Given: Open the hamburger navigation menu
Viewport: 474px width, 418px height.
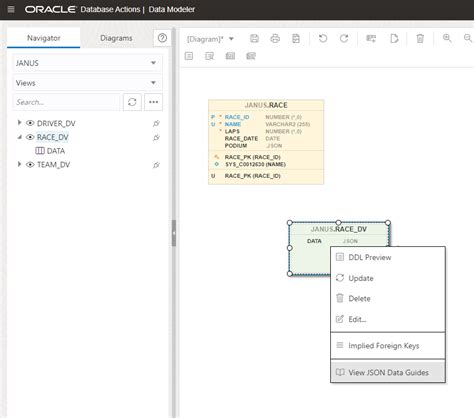Looking at the screenshot, I should tap(11, 9).
